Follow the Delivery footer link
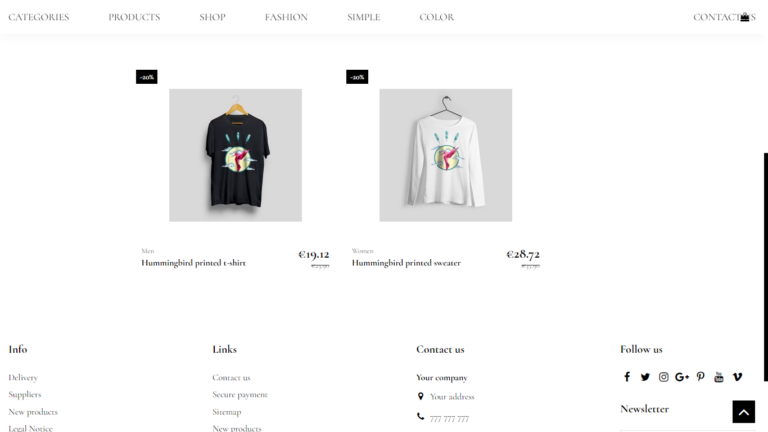 [x=23, y=378]
